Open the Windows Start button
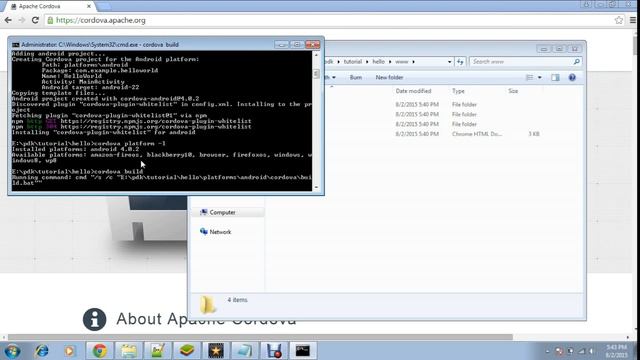 (x=12, y=351)
